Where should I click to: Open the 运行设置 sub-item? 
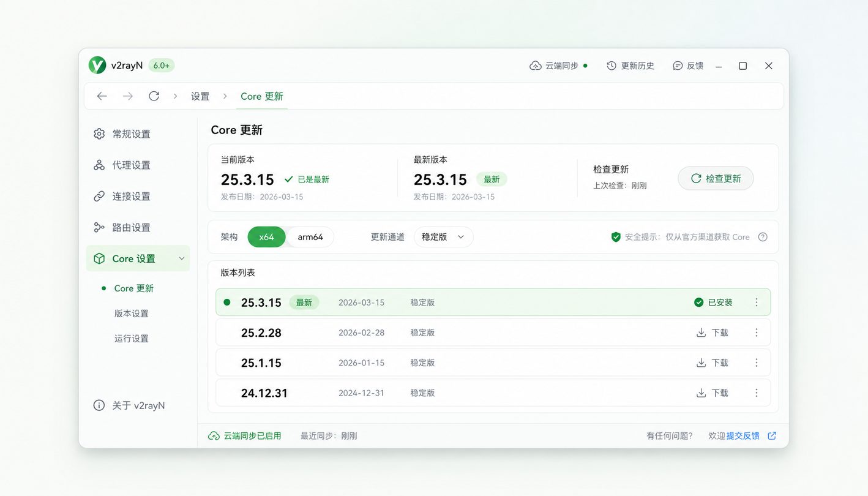pyautogui.click(x=132, y=338)
